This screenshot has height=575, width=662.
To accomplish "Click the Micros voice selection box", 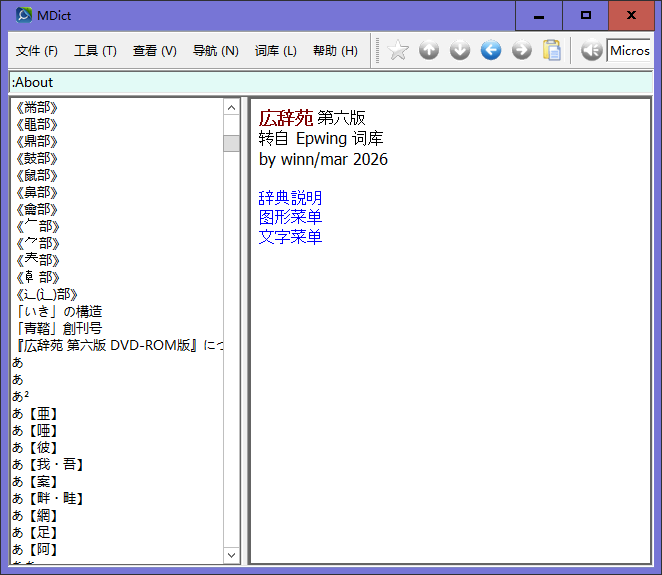I will 630,50.
